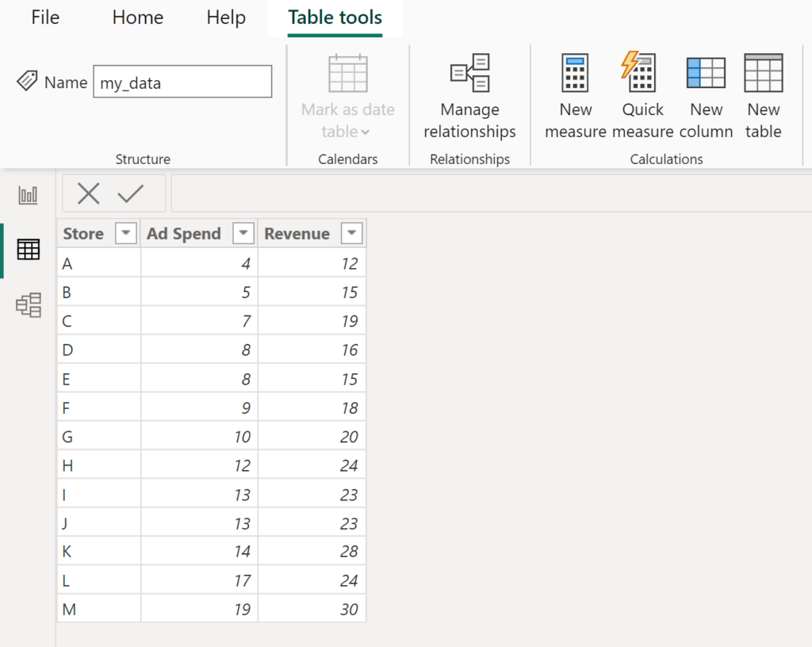
Task: Open the Table tools tab
Action: [x=335, y=17]
